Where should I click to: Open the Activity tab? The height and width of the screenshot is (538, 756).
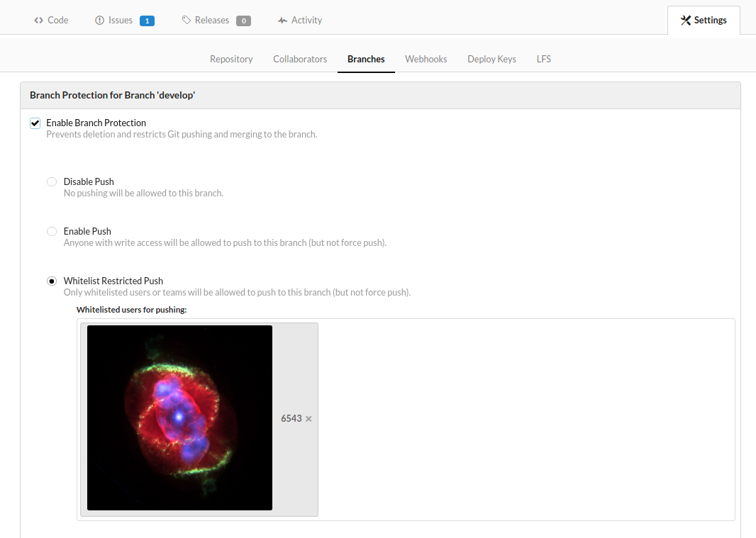pos(300,21)
